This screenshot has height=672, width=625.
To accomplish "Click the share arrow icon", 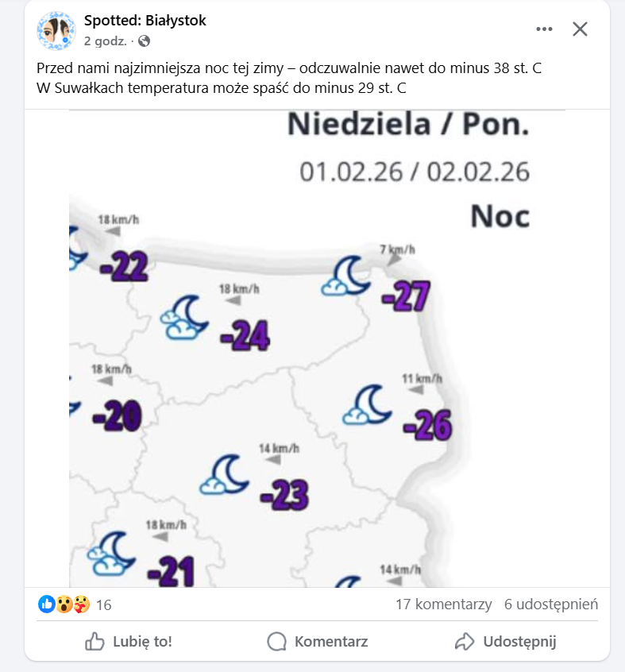I will (x=465, y=641).
